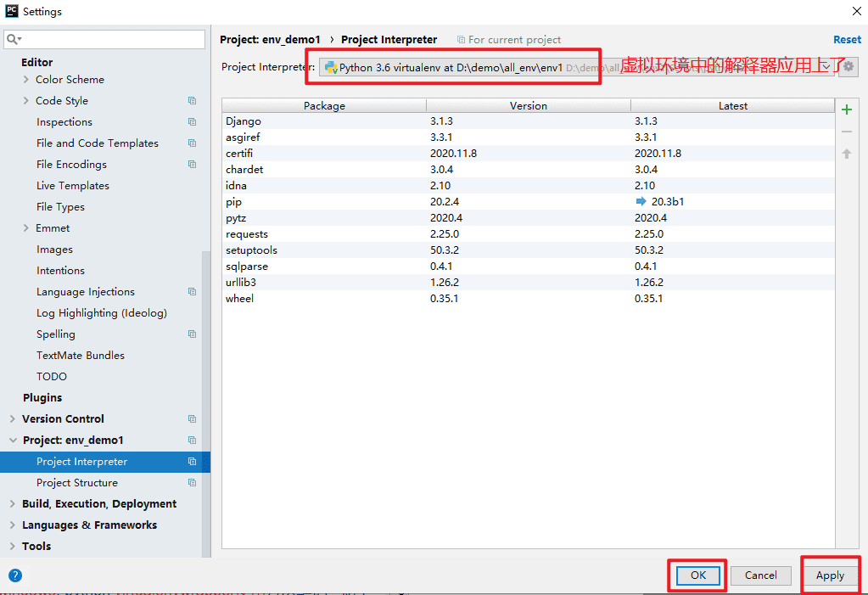Expand the Languages & Frameworks section

12,525
